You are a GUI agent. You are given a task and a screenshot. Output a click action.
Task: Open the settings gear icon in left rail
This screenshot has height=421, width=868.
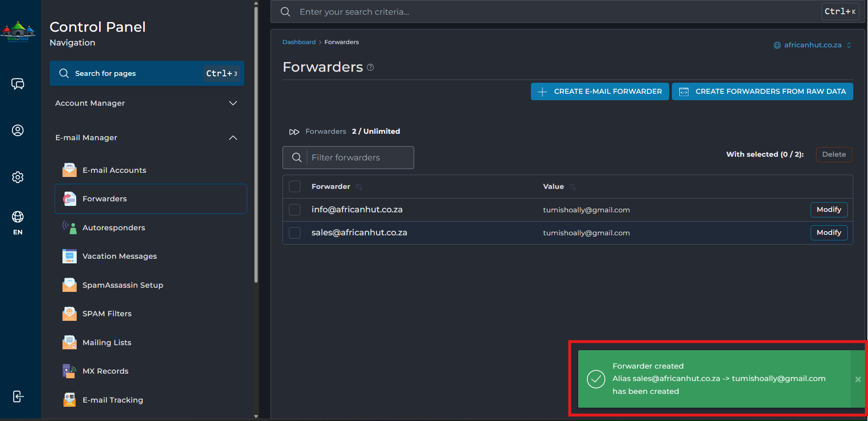click(17, 177)
